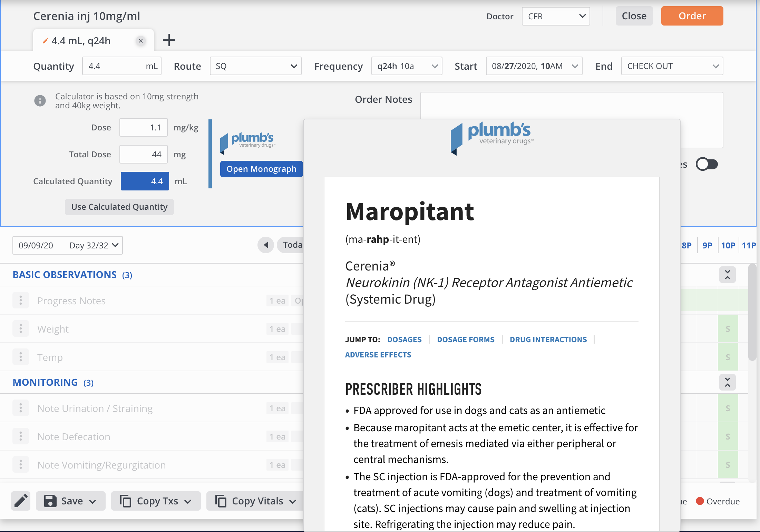This screenshot has width=760, height=532.
Task: Toggle the switch below Order Notes
Action: 707,164
